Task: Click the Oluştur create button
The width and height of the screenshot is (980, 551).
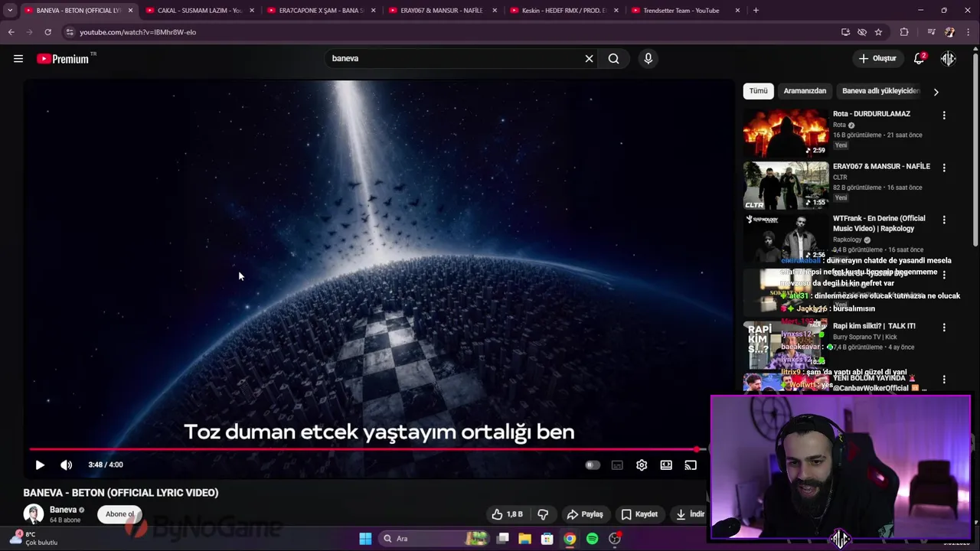Action: pos(877,58)
